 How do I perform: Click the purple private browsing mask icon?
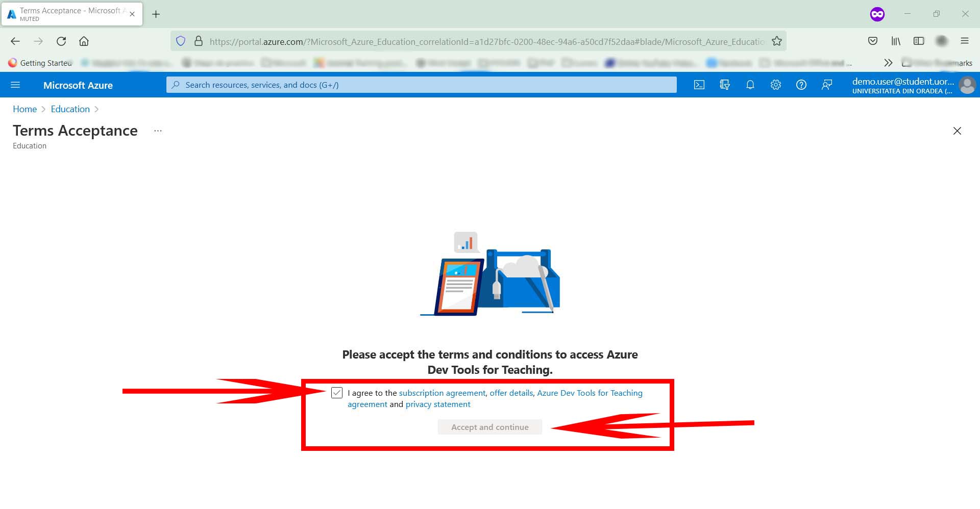pos(877,14)
